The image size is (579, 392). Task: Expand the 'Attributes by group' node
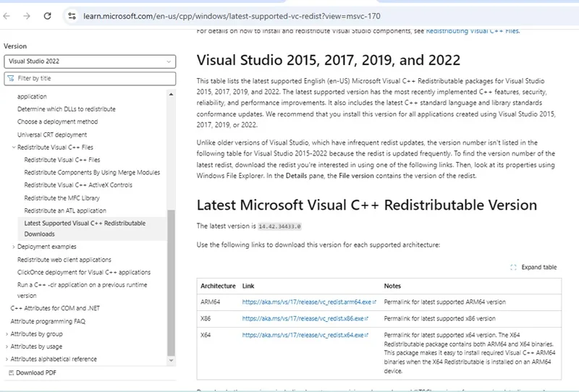(7, 334)
